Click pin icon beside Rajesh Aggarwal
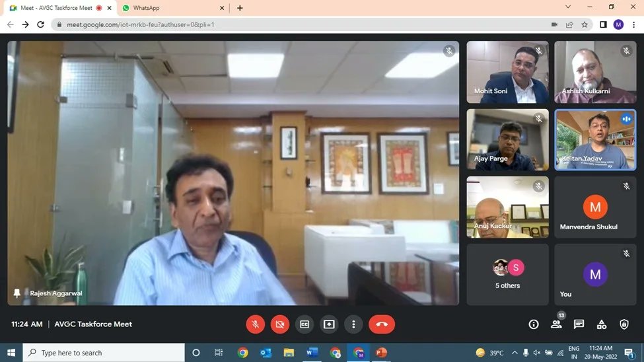644x362 pixels. pos(17,293)
